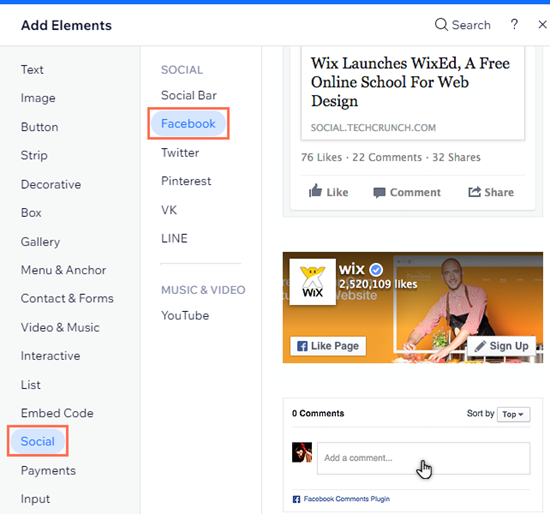Open Contact & Forms category
Screen dimensions: 550x514
[x=67, y=298]
